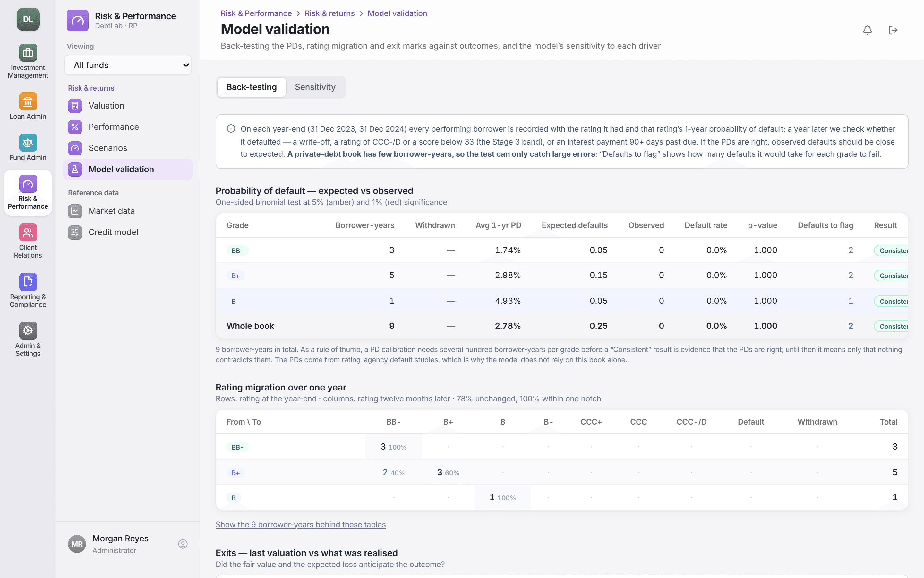Open Market data reference page

pos(128,211)
